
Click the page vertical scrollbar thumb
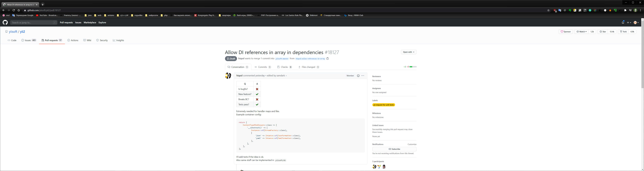coord(642,54)
